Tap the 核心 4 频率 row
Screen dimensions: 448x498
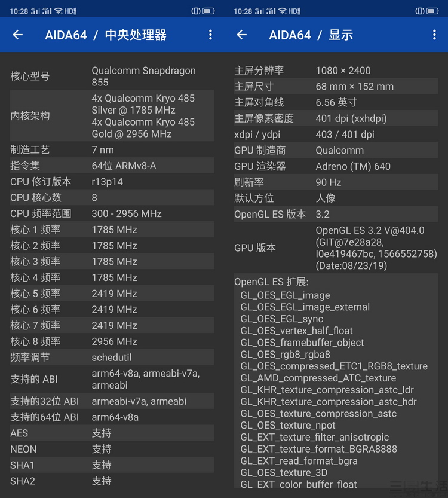(112, 277)
